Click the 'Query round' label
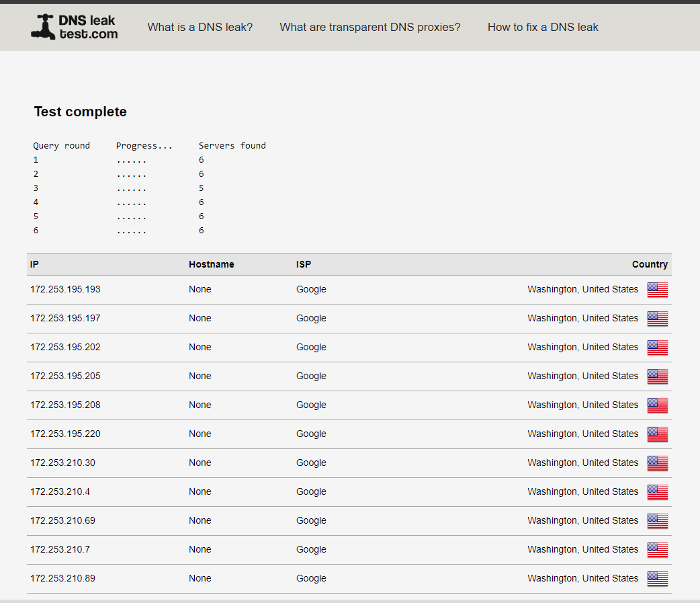This screenshot has width=700, height=603. 62,146
